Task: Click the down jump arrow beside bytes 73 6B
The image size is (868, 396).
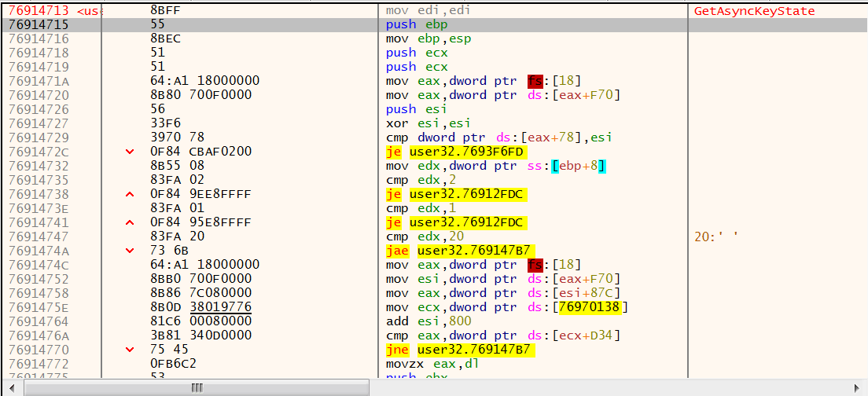Action: pos(130,251)
